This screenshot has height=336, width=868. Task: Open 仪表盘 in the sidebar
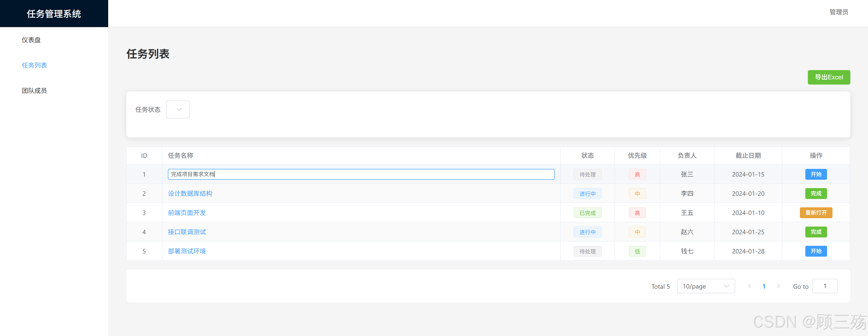31,40
